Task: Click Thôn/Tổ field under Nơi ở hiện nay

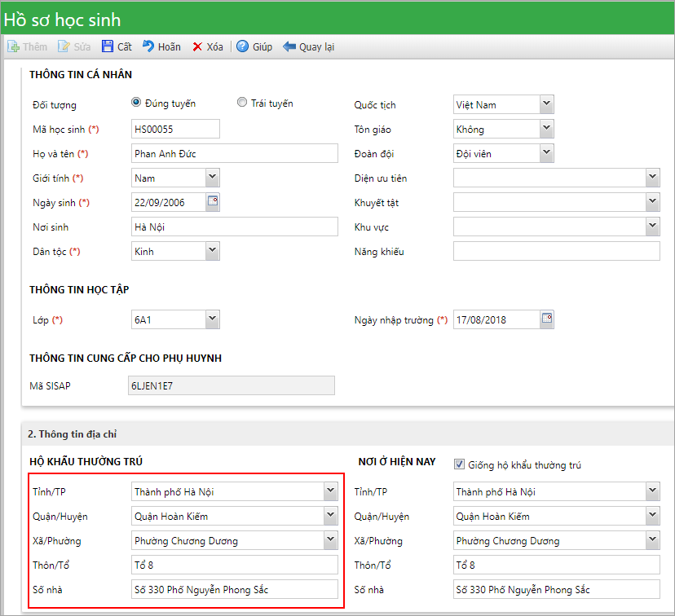Action: coord(557,565)
